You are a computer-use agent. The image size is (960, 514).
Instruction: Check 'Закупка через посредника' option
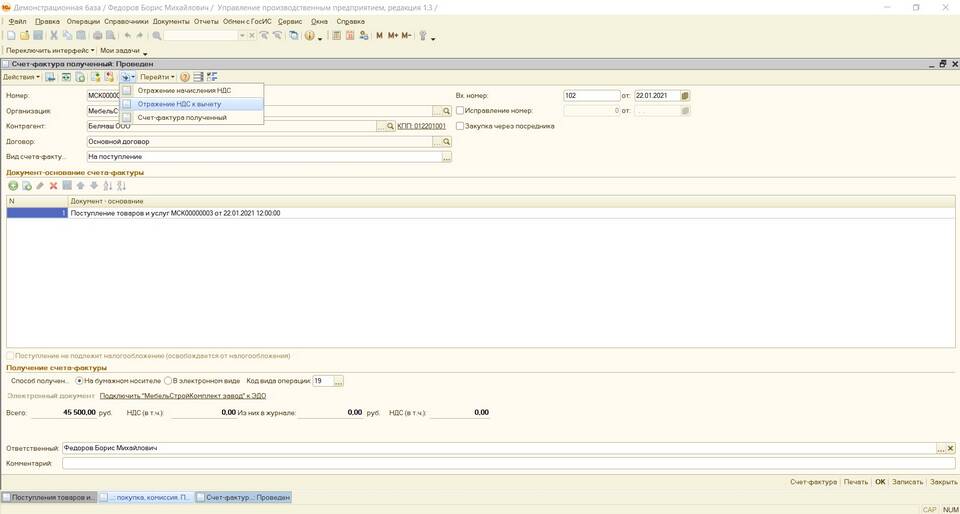[460, 126]
